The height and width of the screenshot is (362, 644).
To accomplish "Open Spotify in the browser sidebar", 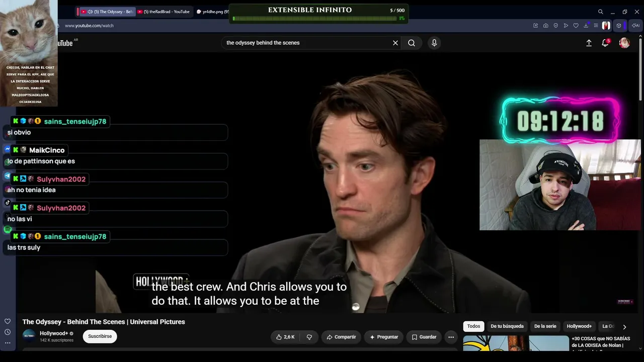I will 8,230.
